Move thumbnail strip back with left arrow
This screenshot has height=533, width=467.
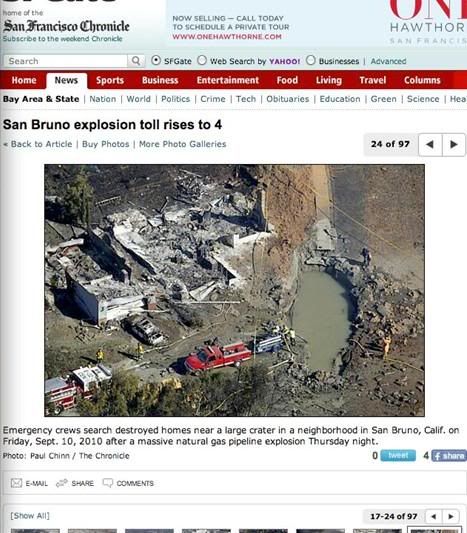tap(434, 516)
